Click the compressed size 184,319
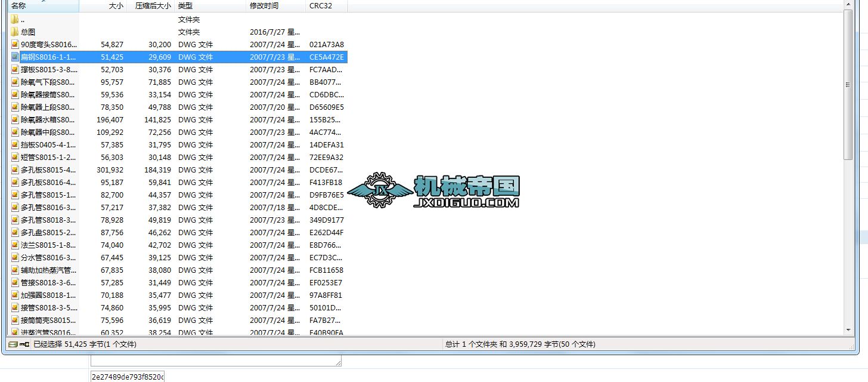The height and width of the screenshot is (382, 868). 158,170
